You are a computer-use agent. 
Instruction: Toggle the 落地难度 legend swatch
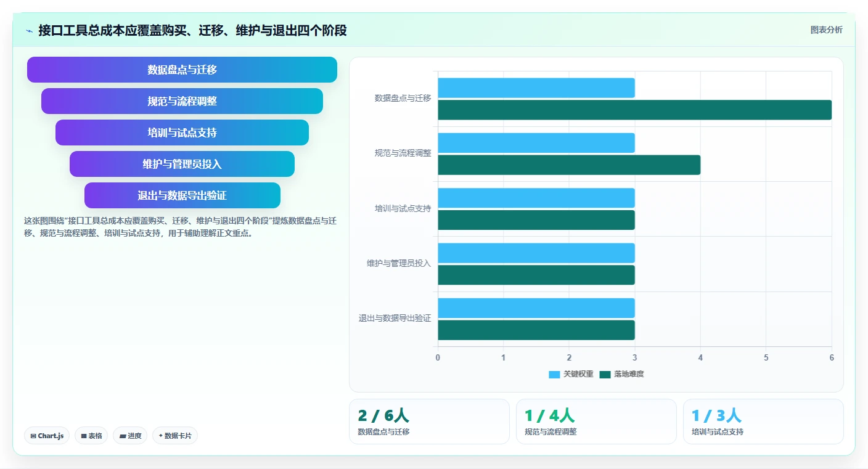(x=605, y=374)
